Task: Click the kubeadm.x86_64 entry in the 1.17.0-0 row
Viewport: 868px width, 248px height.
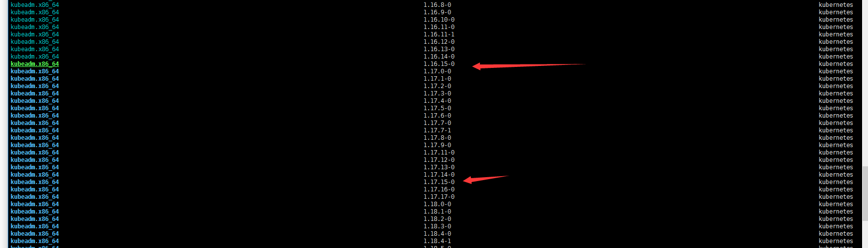Action: click(35, 71)
